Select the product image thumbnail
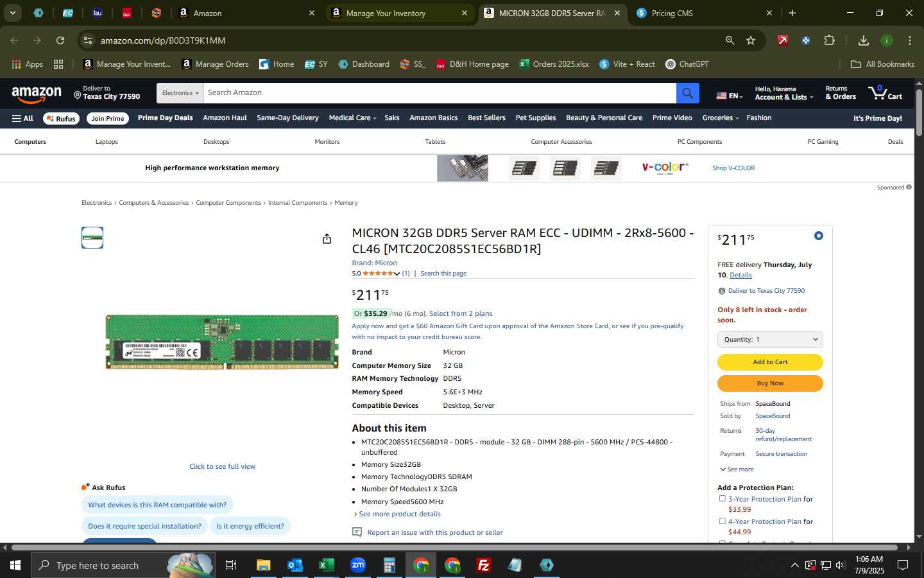The width and height of the screenshot is (924, 578). 92,238
